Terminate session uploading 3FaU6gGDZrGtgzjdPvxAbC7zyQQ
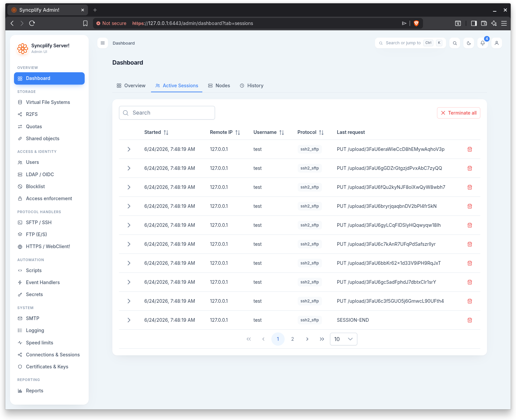 (470, 168)
